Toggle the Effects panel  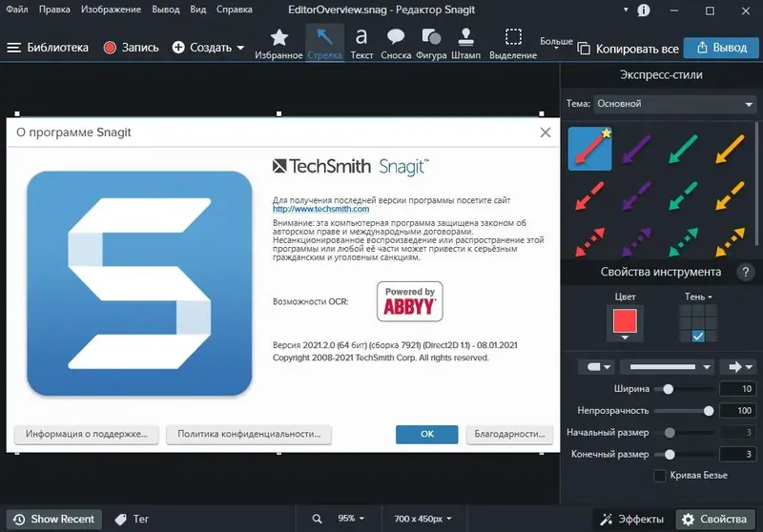[x=631, y=520]
